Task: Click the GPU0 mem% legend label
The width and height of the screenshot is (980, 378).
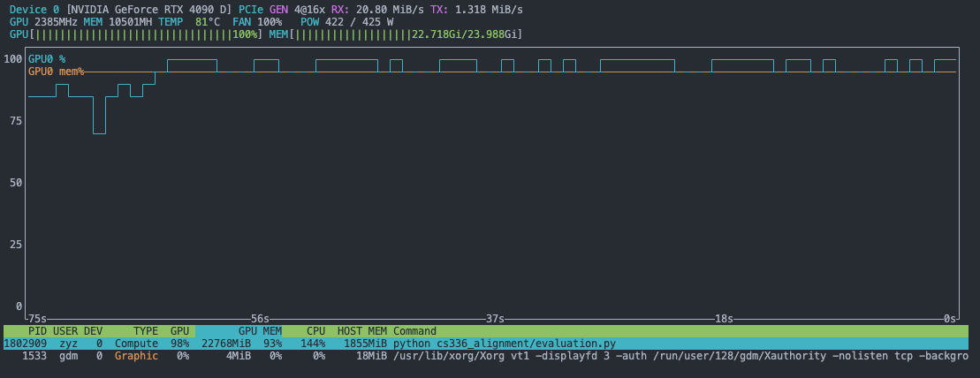Action: (x=57, y=72)
